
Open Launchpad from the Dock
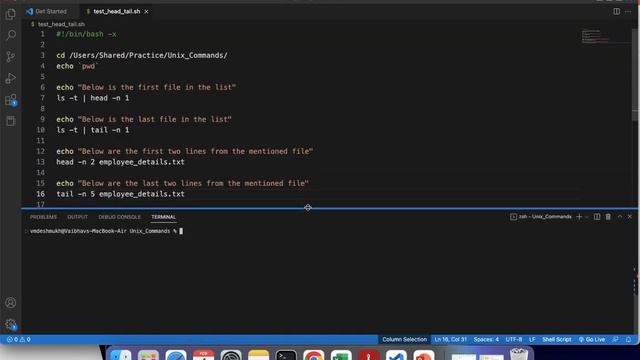pos(148,355)
